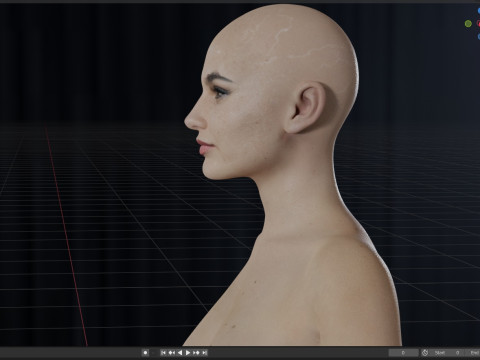Image resolution: width=480 pixels, height=360 pixels.
Task: Toggle the auto keying record button
Action: [x=145, y=352]
